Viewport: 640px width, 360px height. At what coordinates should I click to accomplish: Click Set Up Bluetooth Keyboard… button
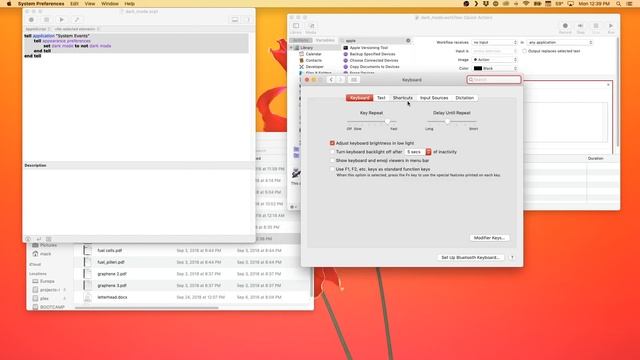click(471, 258)
